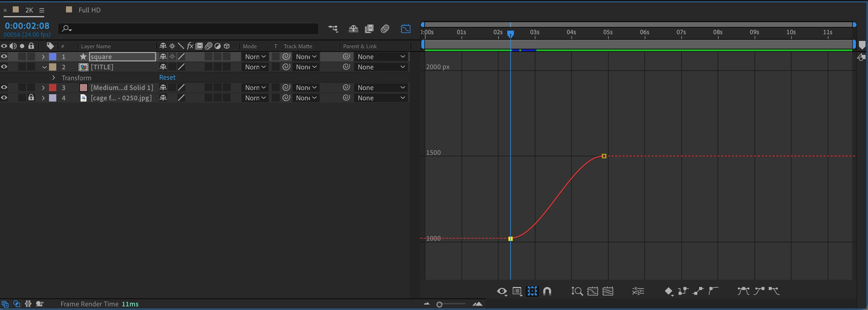868x310 pixels.
Task: Apply Easy Ease In to keyframes
Action: tap(759, 291)
